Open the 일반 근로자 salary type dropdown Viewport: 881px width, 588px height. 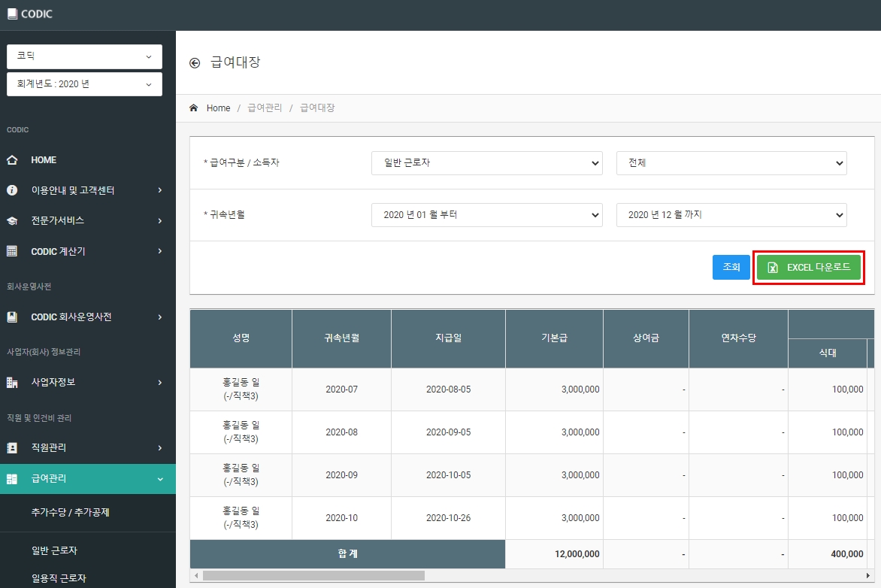[486, 163]
